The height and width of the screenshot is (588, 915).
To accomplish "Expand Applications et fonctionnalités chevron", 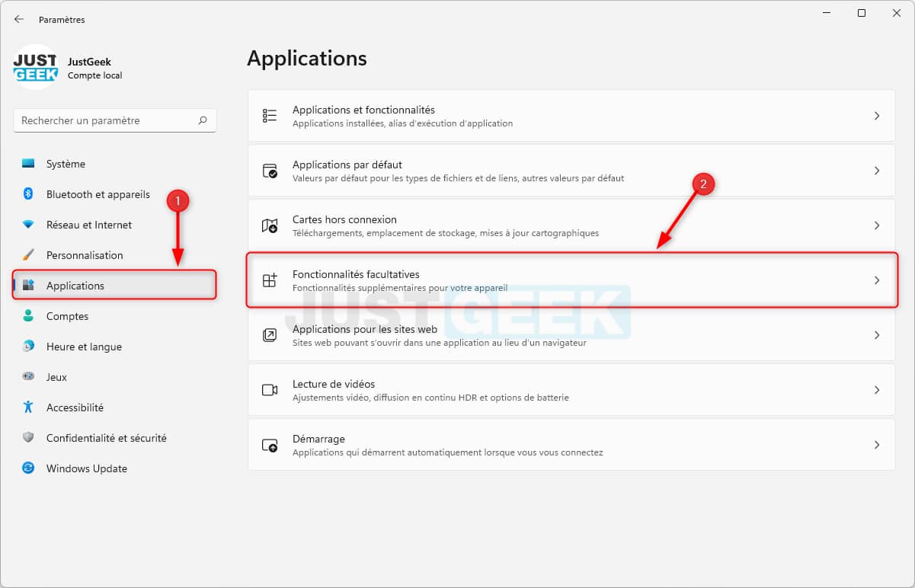I will coord(877,116).
